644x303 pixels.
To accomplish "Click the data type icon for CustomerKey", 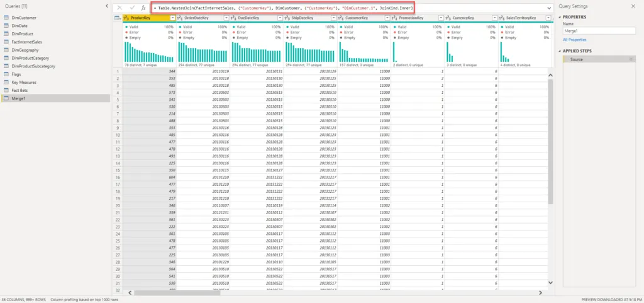I will click(x=341, y=18).
